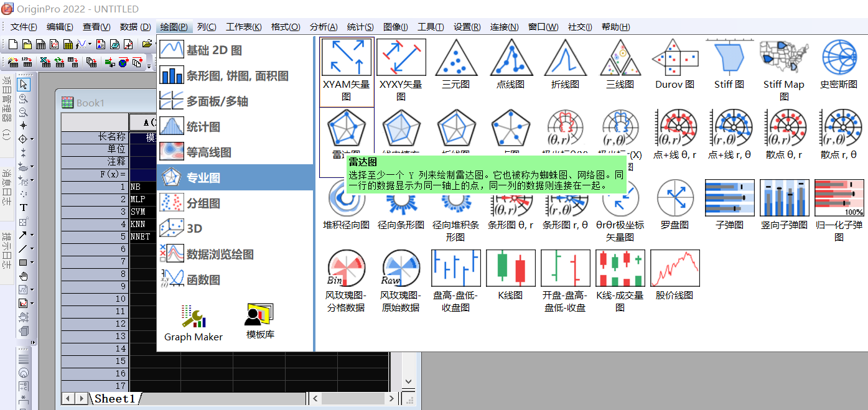Open the 数据浏览绘图 submenu

point(235,254)
